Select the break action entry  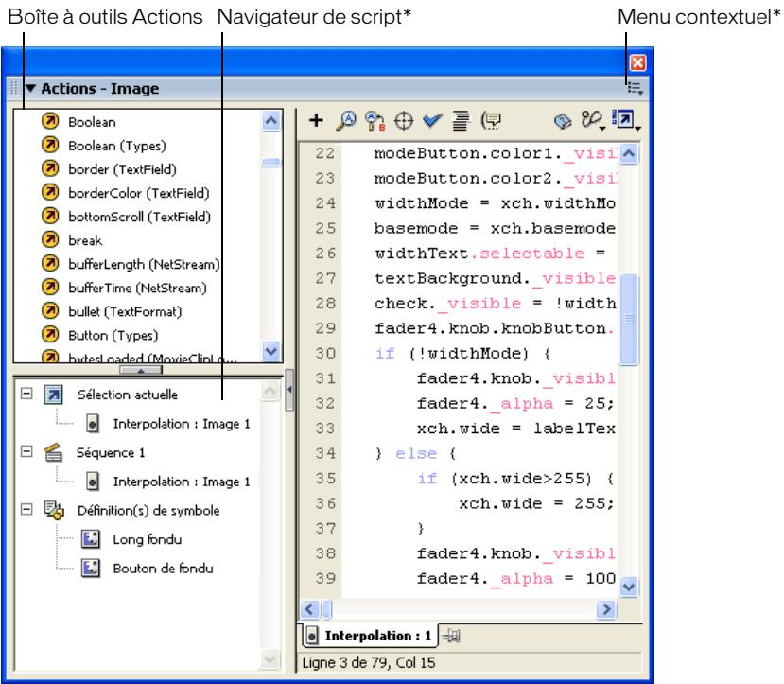click(85, 240)
